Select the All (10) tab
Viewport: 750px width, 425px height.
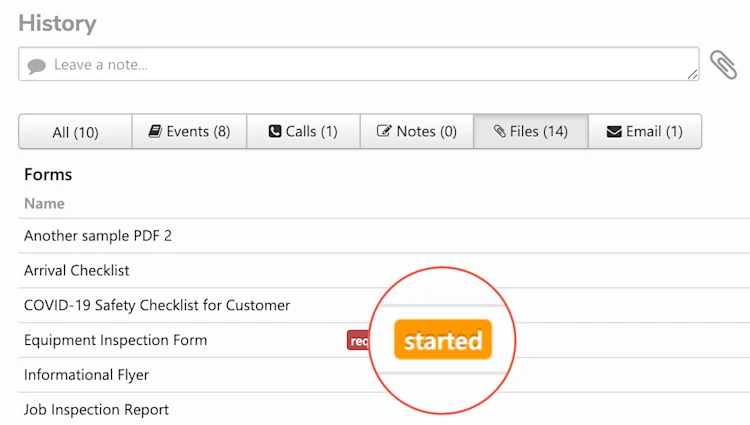pyautogui.click(x=75, y=131)
